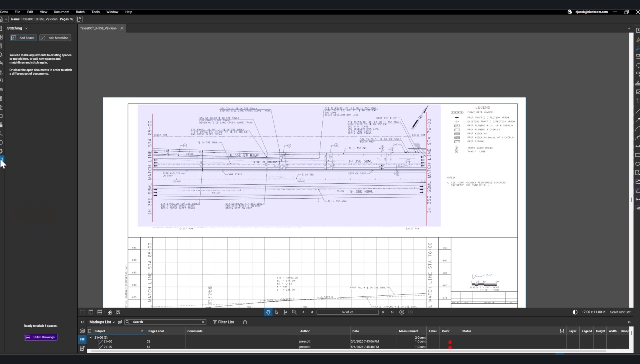Open the page icon beside Pages: 92
This screenshot has height=364, width=640.
(x=79, y=19)
